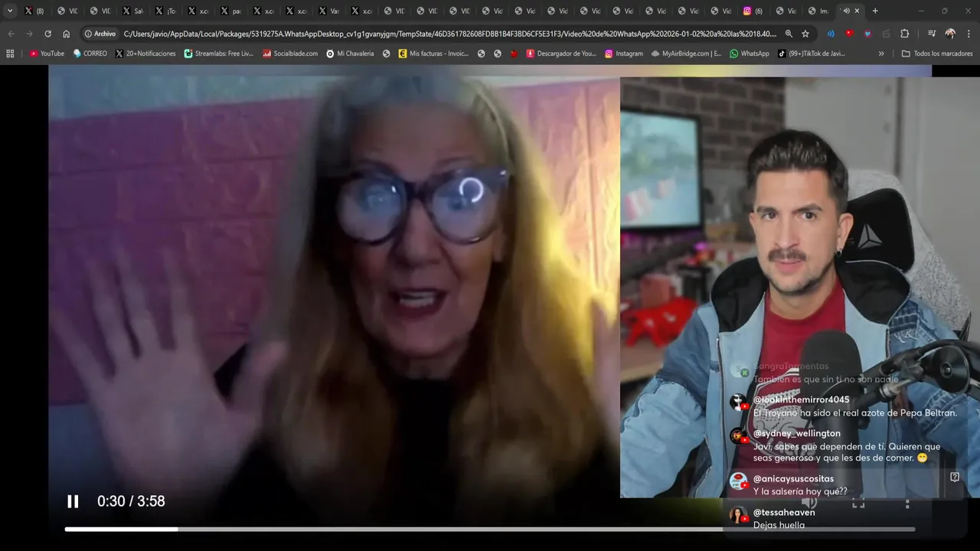Switch to the tab labeled Im

pos(818,11)
